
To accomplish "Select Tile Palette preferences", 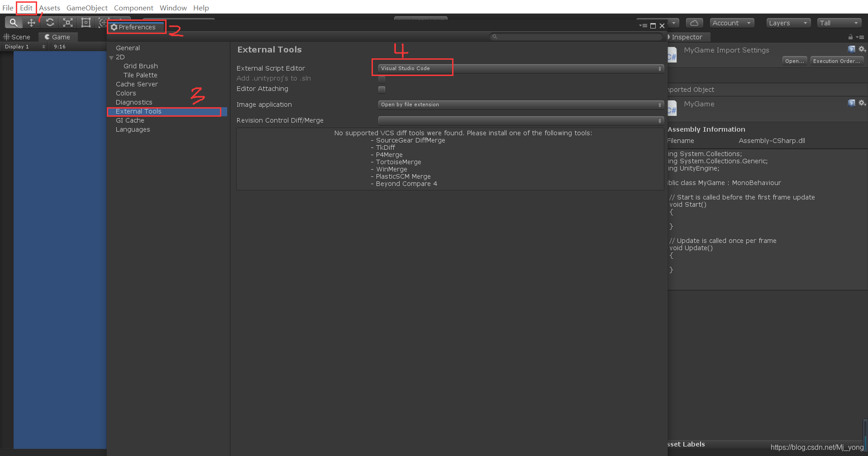I will pyautogui.click(x=140, y=75).
